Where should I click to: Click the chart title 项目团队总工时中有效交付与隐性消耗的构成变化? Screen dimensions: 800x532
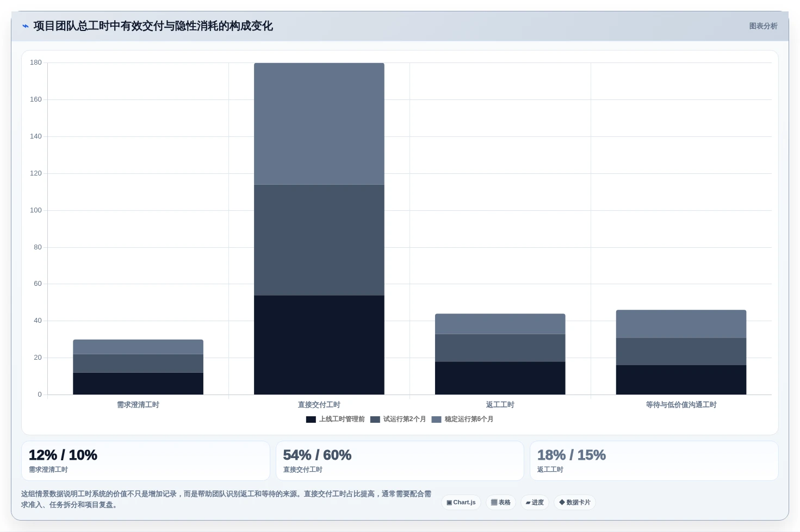coord(153,26)
